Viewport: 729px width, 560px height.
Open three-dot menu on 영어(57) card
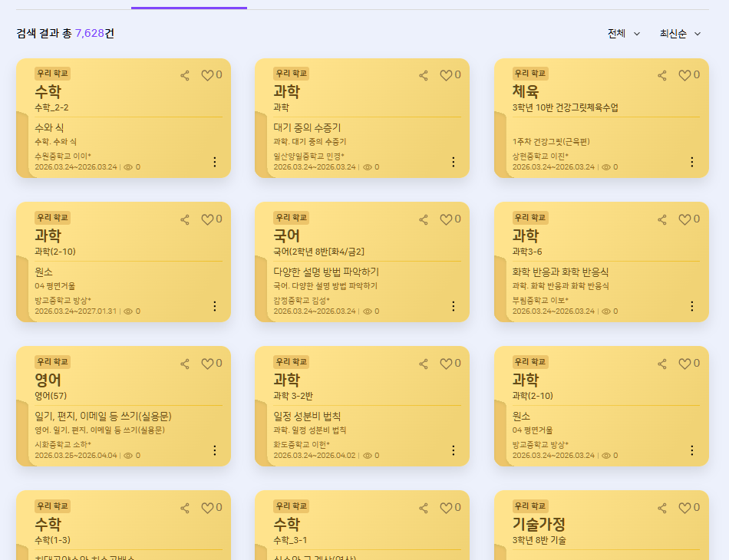(x=214, y=450)
